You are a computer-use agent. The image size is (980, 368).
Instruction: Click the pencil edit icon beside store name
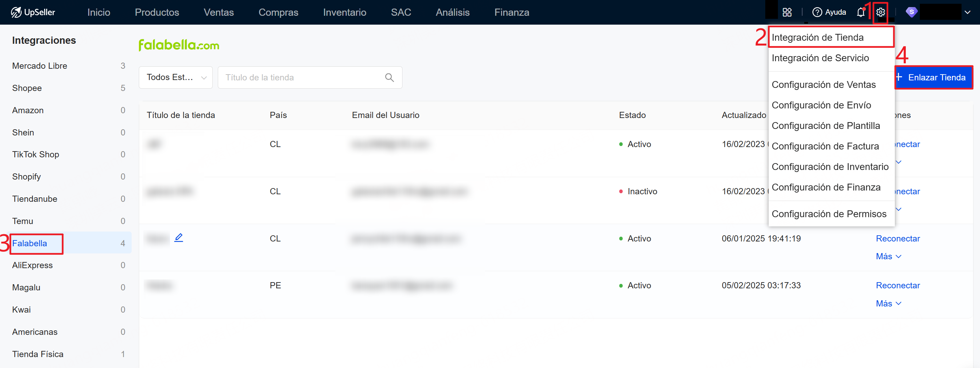pyautogui.click(x=178, y=238)
